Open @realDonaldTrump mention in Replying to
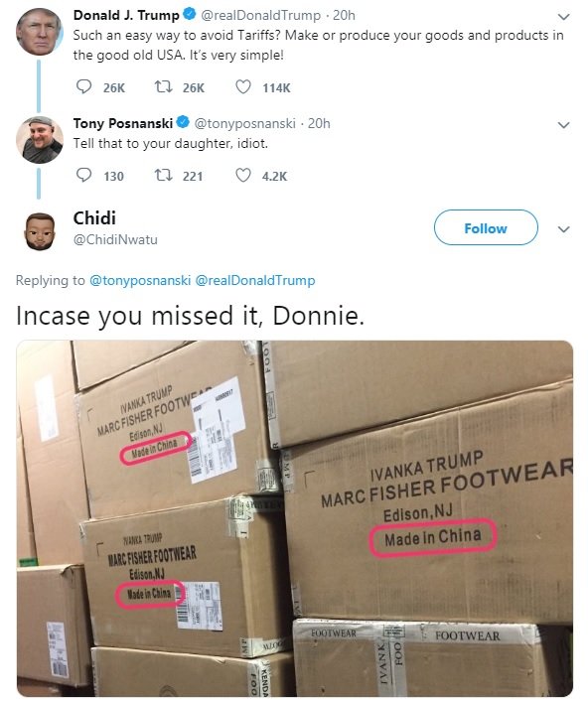This screenshot has height=701, width=588. click(255, 280)
